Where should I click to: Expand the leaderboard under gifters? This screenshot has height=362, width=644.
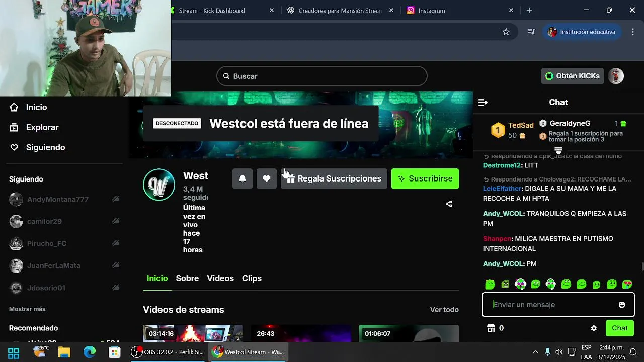558,151
